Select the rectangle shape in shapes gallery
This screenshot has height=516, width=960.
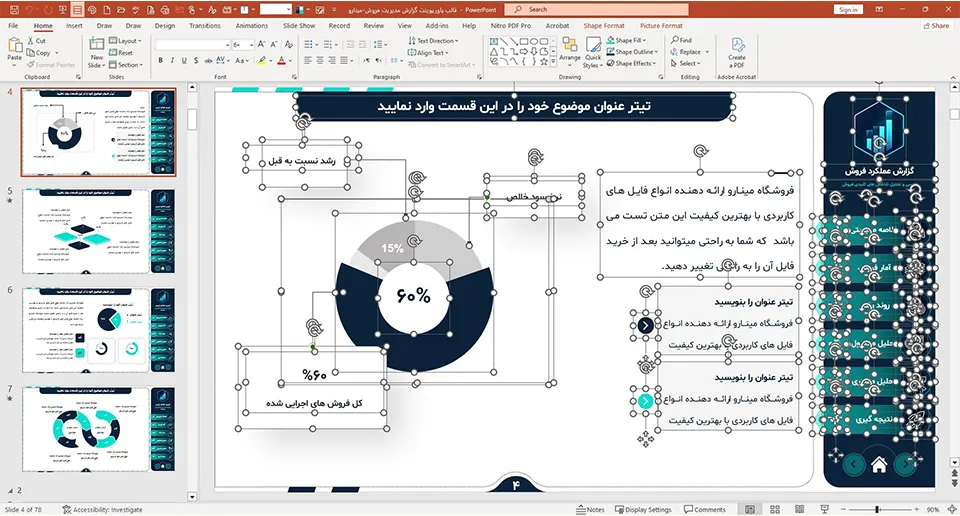(524, 41)
